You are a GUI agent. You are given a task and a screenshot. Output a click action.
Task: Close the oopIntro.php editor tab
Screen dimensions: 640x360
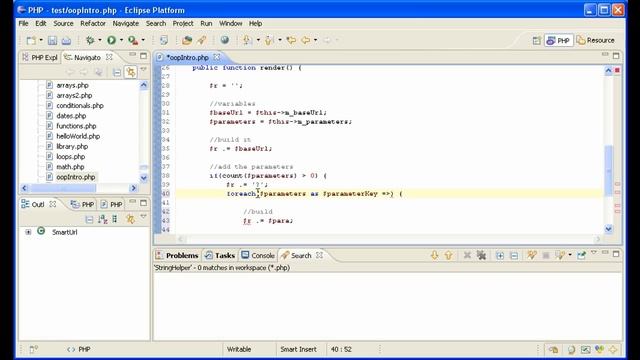coord(217,57)
